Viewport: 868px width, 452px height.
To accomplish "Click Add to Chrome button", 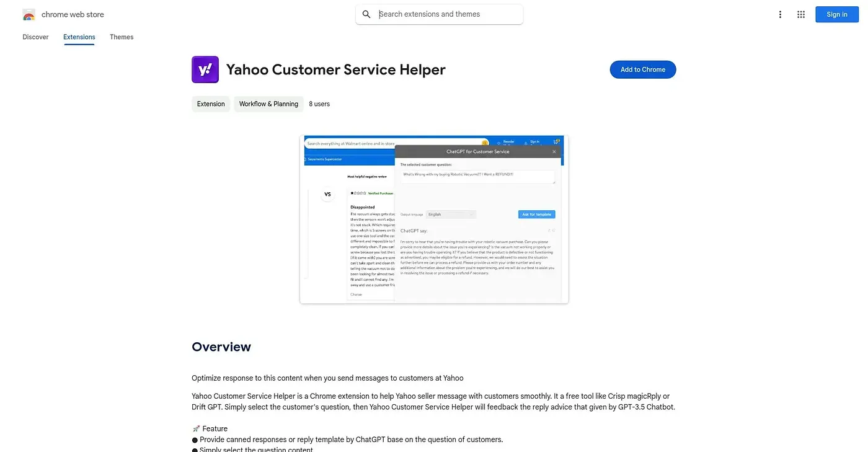I will 643,69.
